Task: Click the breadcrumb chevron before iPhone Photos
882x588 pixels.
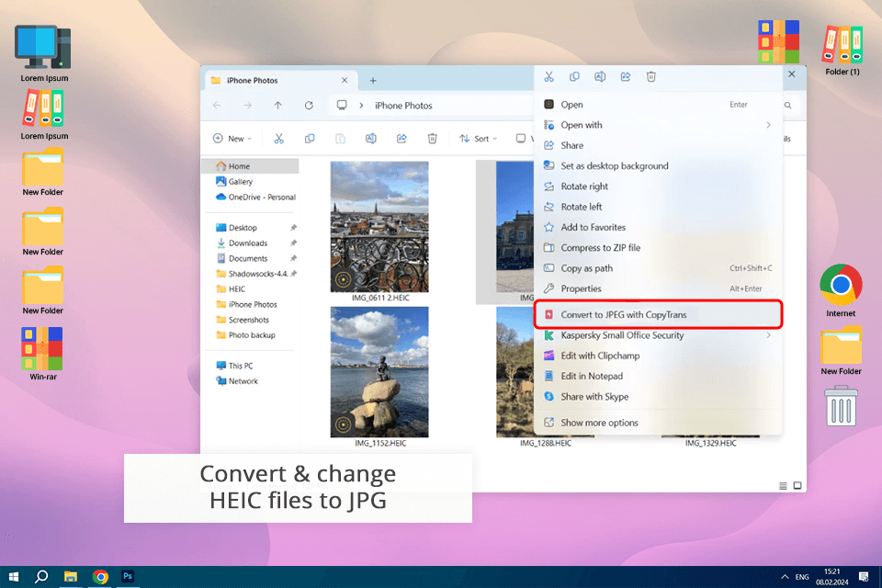Action: [x=361, y=106]
